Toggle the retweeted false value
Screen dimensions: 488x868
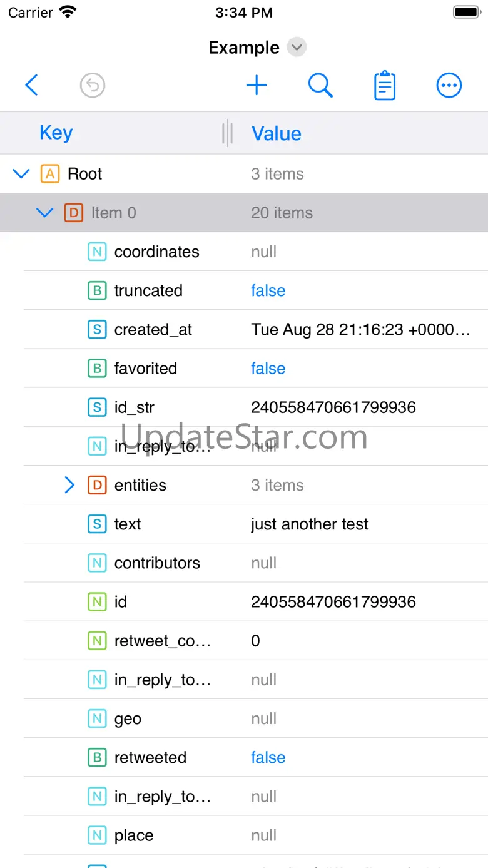[x=268, y=757]
